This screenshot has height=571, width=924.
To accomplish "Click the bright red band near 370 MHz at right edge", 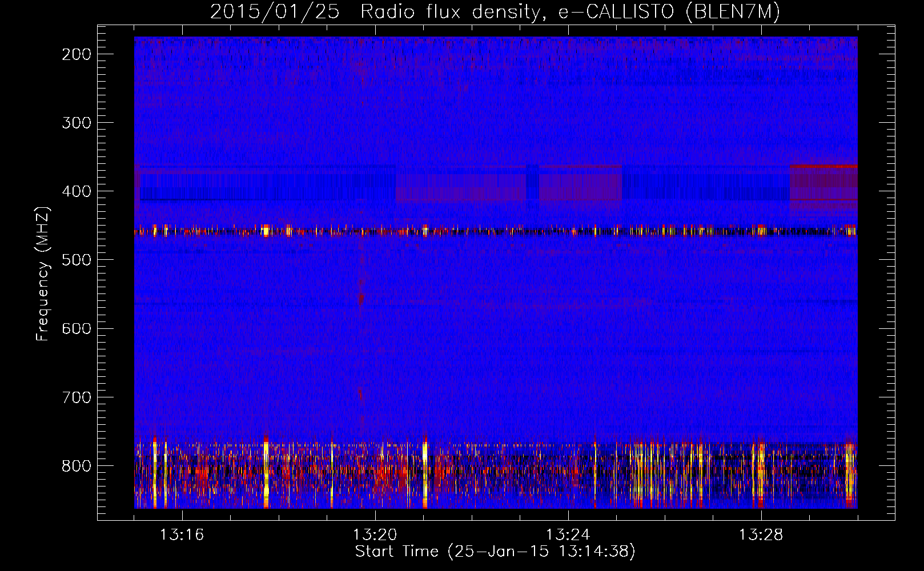I will 823,166.
